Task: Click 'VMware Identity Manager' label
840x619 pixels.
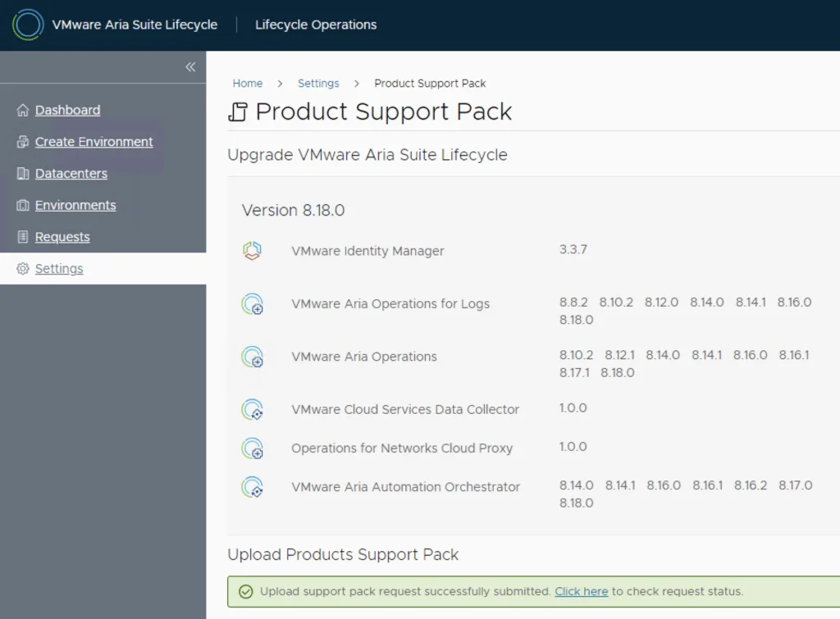Action: coord(367,251)
